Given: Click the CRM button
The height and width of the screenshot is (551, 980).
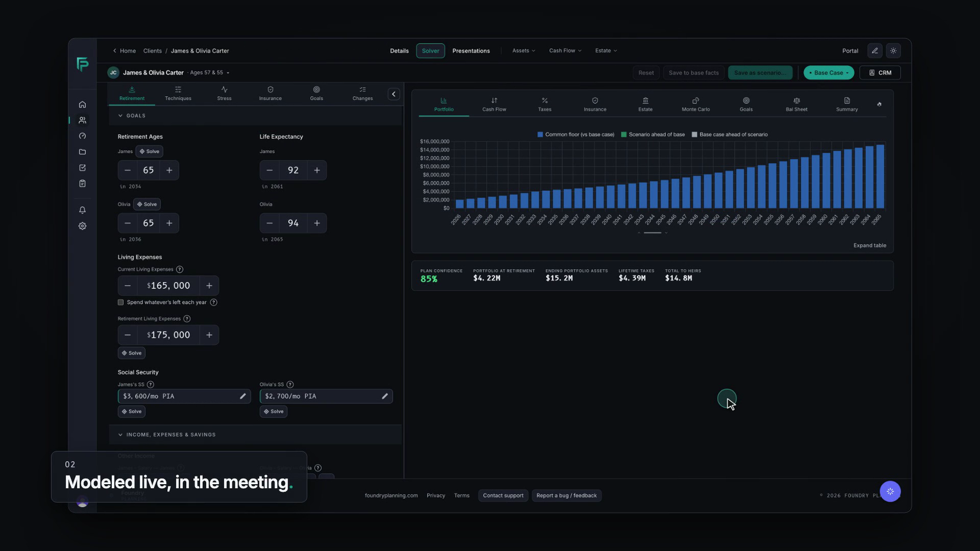Looking at the screenshot, I should coord(880,73).
